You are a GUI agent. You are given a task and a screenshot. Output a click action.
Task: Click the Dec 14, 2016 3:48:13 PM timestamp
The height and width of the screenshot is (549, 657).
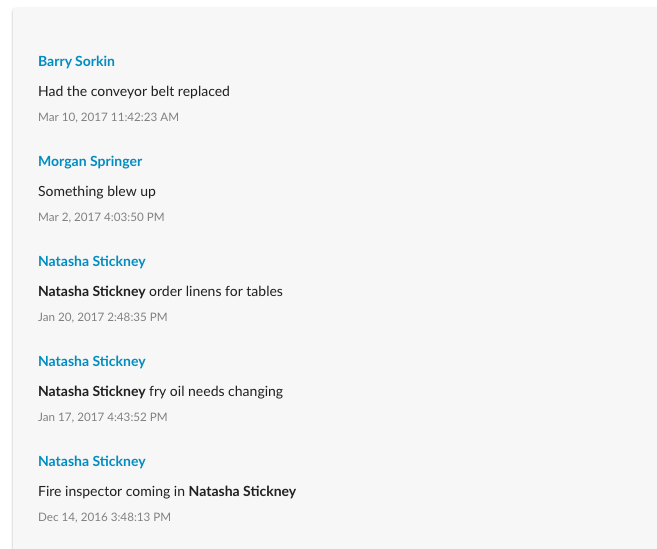(104, 517)
